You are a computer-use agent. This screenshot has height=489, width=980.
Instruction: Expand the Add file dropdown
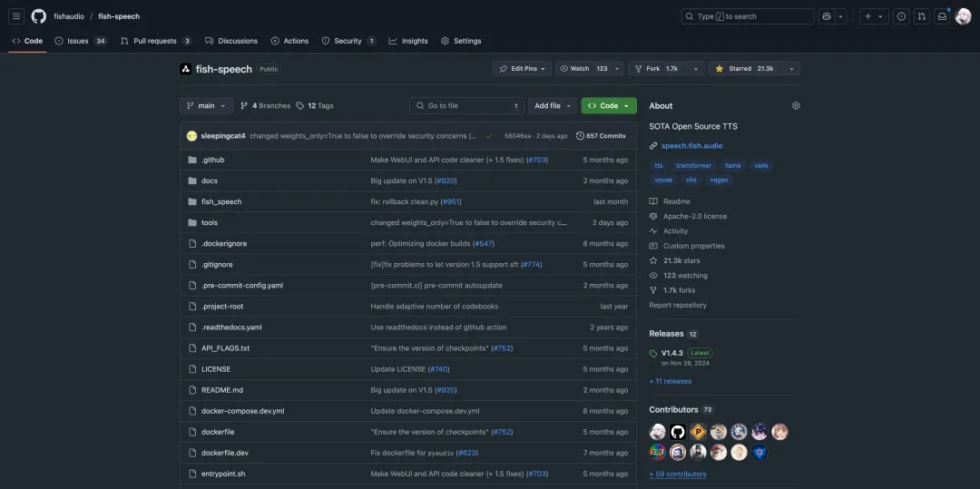[x=552, y=106]
